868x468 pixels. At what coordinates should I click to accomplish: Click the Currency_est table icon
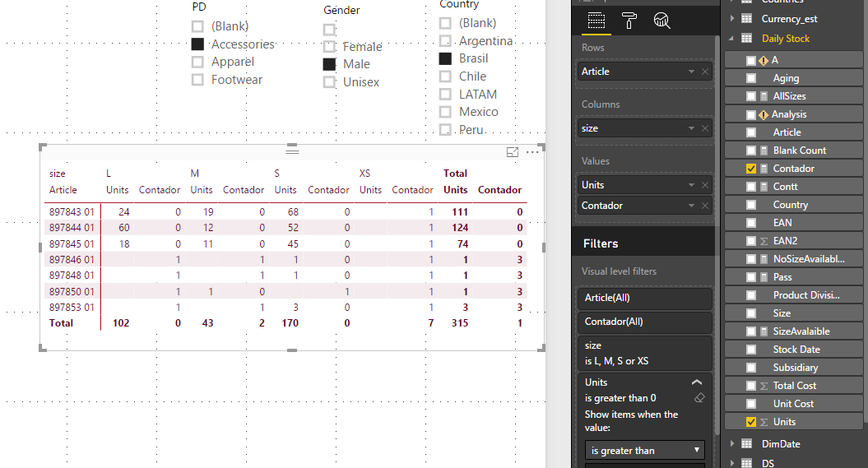747,18
